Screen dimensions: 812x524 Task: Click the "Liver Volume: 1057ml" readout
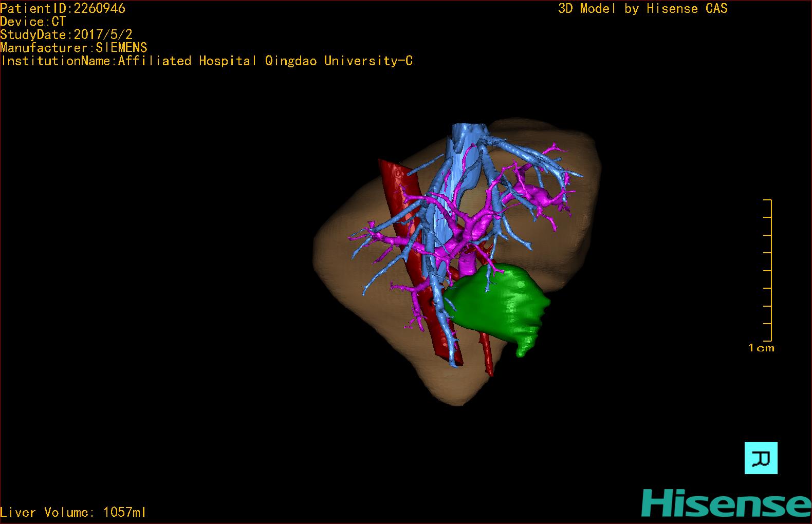[73, 512]
